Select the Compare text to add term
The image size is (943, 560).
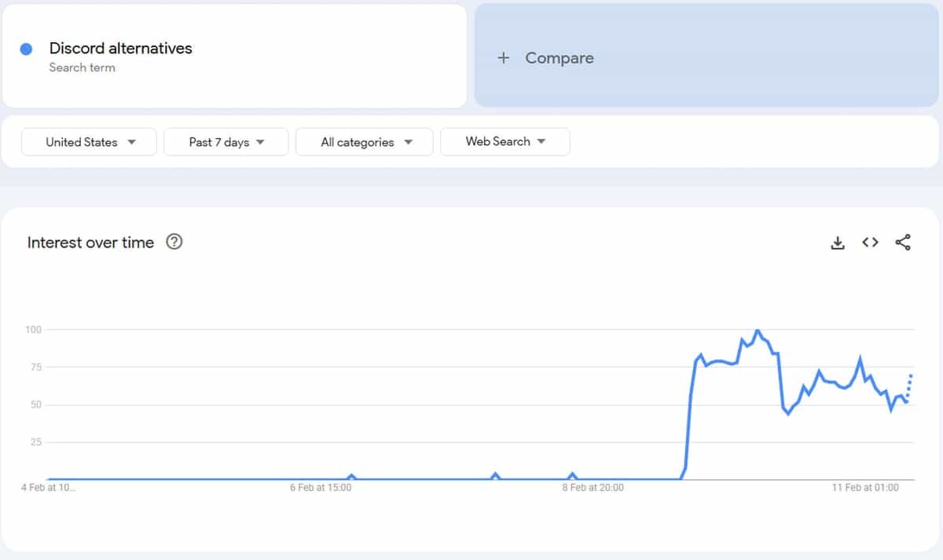click(x=559, y=58)
